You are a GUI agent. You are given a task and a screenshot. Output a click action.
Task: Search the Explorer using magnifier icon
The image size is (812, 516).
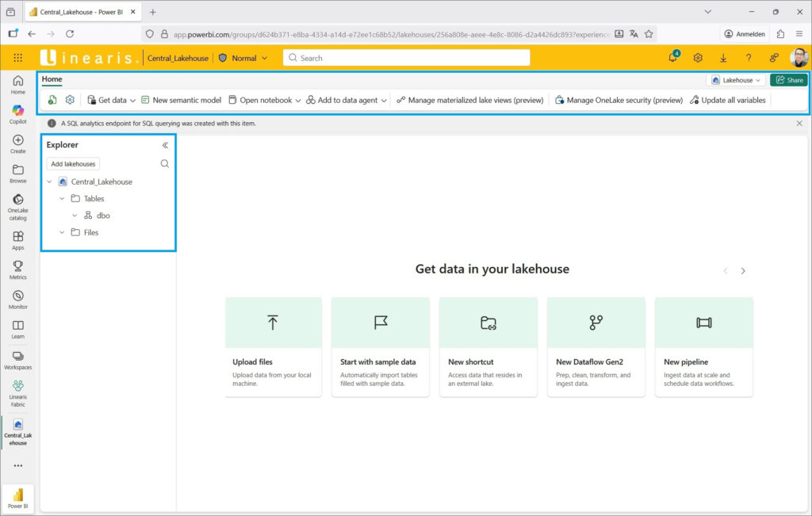pyautogui.click(x=165, y=164)
